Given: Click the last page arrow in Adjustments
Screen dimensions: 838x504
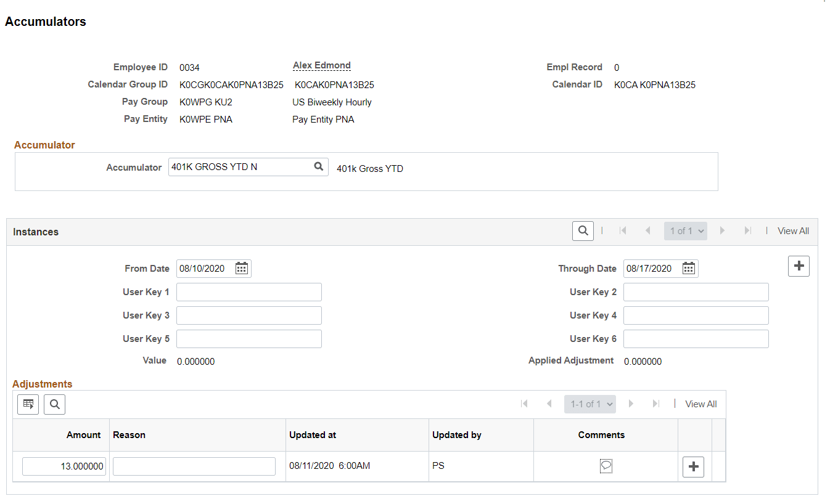Looking at the screenshot, I should (655, 404).
